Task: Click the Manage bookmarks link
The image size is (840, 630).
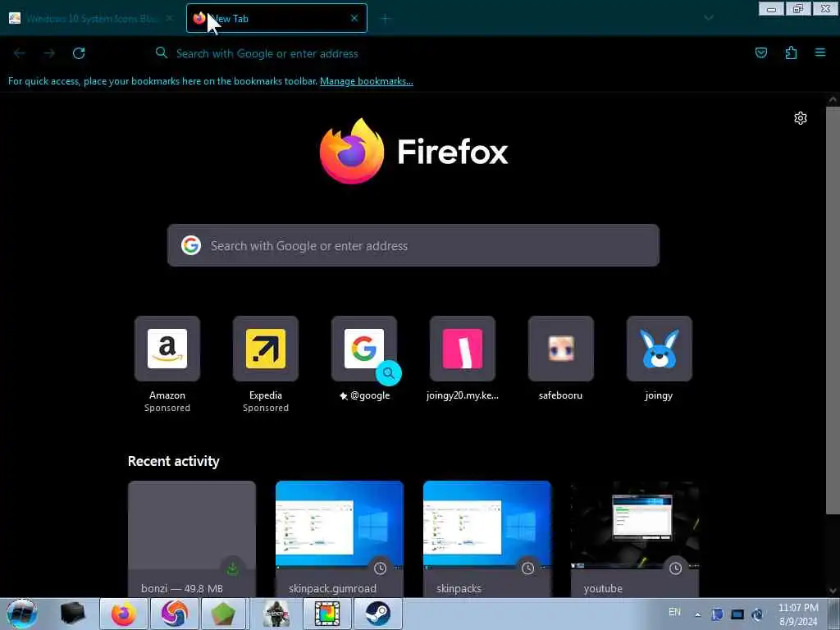Action: point(367,81)
